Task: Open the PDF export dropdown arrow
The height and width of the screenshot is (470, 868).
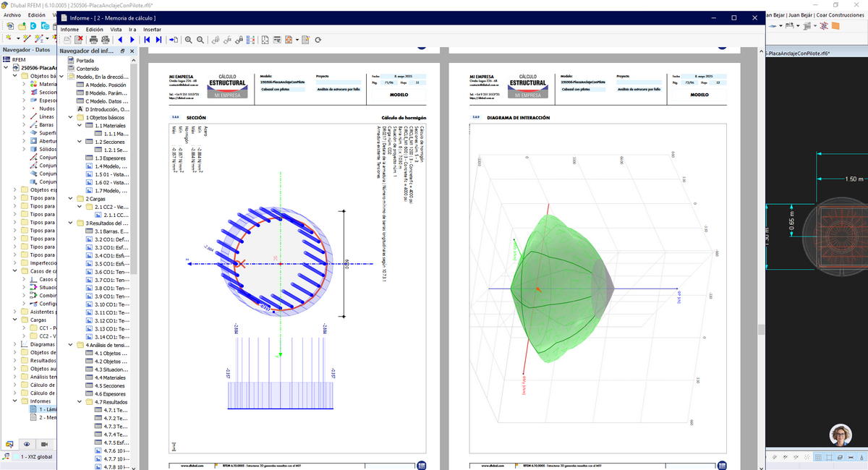Action: [x=298, y=40]
